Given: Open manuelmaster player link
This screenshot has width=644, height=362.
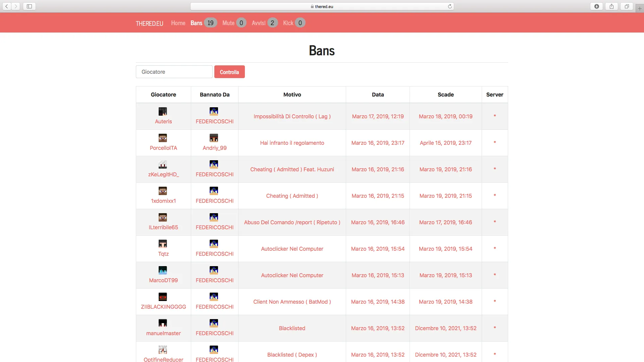Looking at the screenshot, I should [x=163, y=333].
